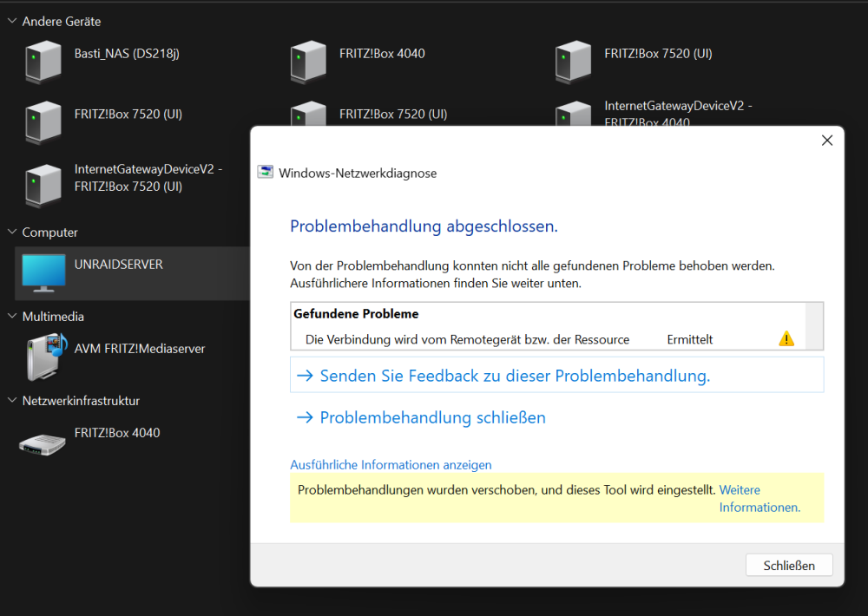
Task: Click the 'UNRAIDSERVER' label
Action: click(118, 265)
